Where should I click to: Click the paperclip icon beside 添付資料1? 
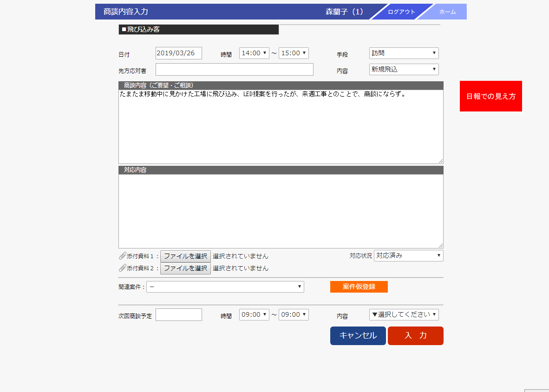(x=122, y=256)
